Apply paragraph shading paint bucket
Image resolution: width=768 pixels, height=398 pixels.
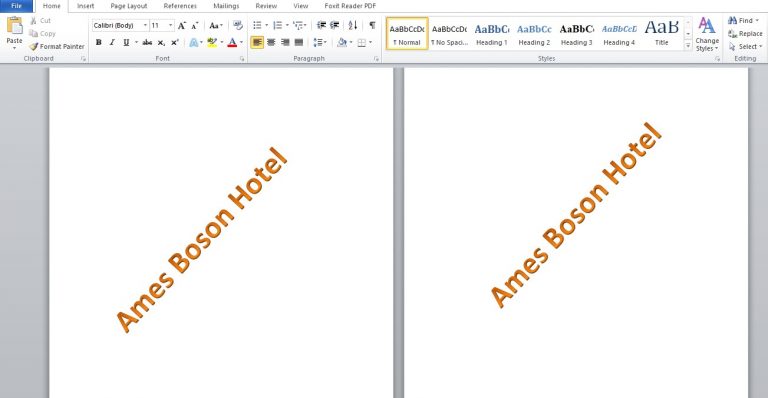click(x=342, y=43)
